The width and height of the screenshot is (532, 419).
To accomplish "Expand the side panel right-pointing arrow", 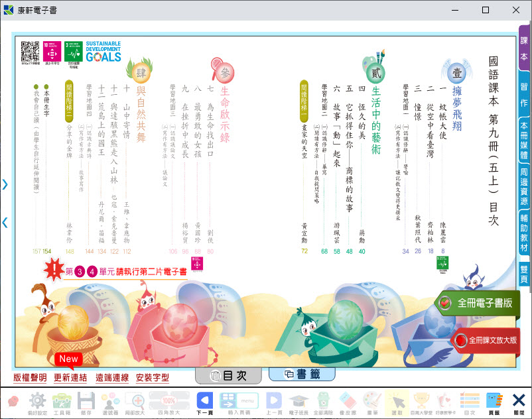I will (5, 184).
